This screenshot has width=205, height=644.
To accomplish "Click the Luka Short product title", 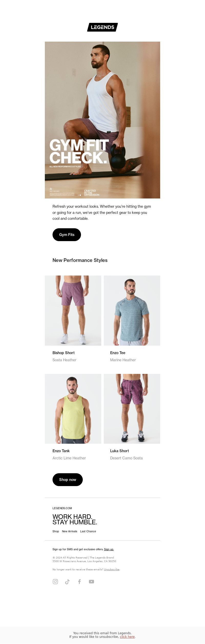I will pyautogui.click(x=119, y=451).
